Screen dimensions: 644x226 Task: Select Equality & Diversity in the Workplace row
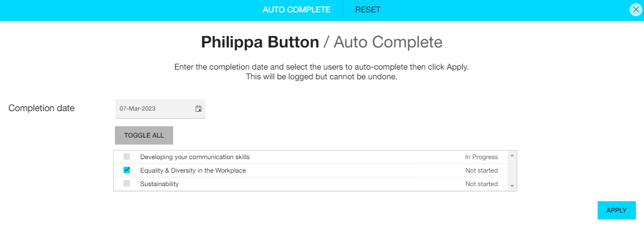(x=311, y=170)
